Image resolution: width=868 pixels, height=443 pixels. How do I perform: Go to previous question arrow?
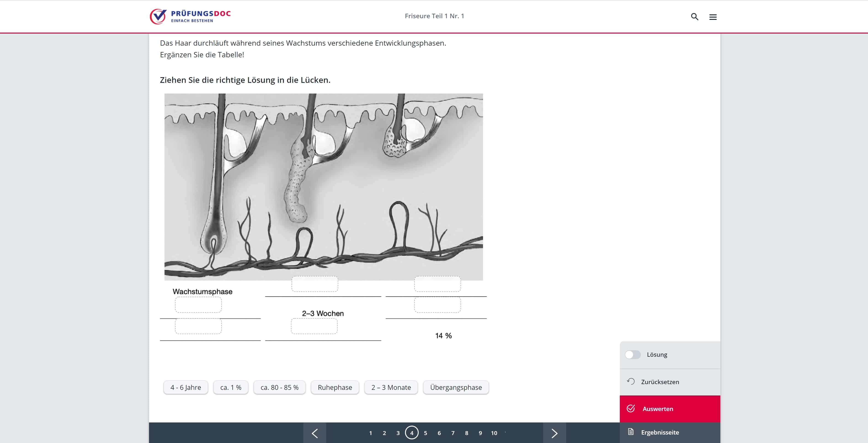click(315, 433)
